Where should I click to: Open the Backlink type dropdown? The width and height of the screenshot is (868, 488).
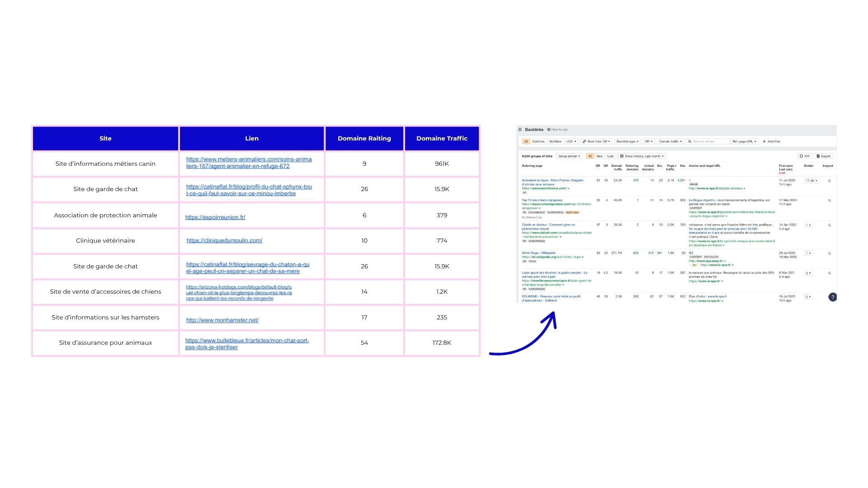pos(627,141)
